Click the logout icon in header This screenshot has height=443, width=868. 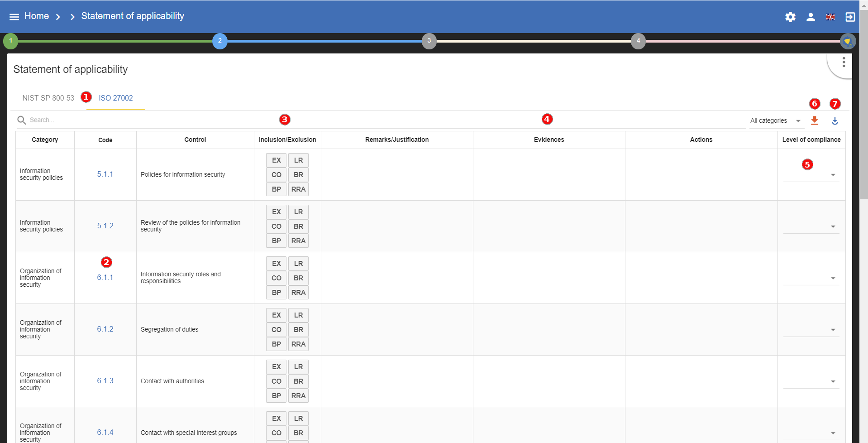(x=850, y=17)
